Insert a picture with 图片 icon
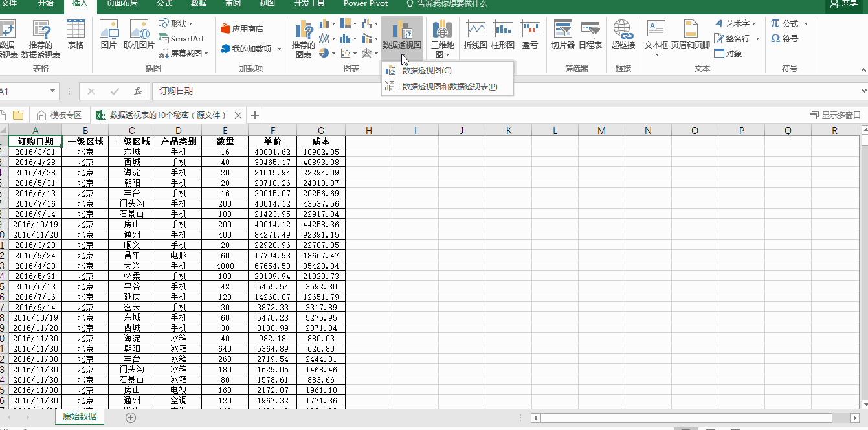The height and width of the screenshot is (430, 868). tap(109, 34)
